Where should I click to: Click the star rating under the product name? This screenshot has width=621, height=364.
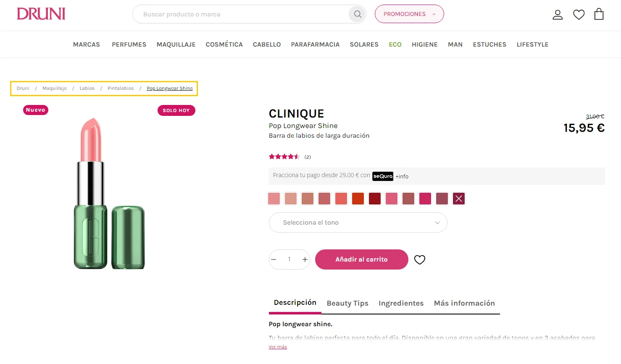(x=284, y=156)
